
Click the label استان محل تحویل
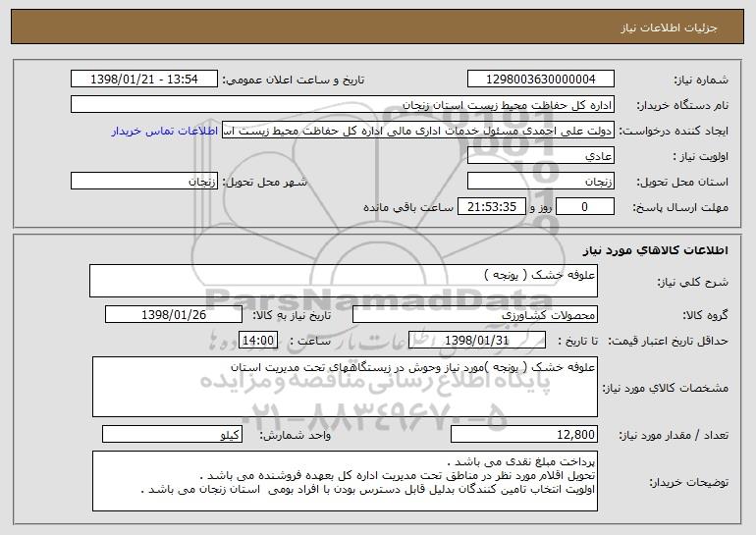pos(682,182)
